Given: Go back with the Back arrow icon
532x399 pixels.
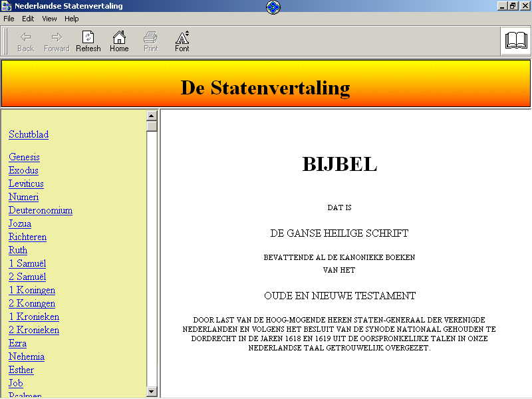Looking at the screenshot, I should 26,37.
